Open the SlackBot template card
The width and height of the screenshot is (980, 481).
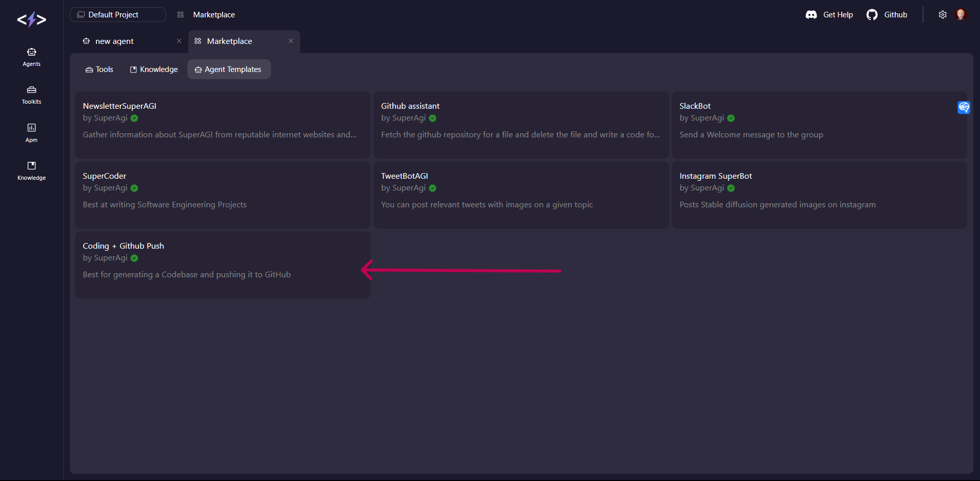[819, 125]
